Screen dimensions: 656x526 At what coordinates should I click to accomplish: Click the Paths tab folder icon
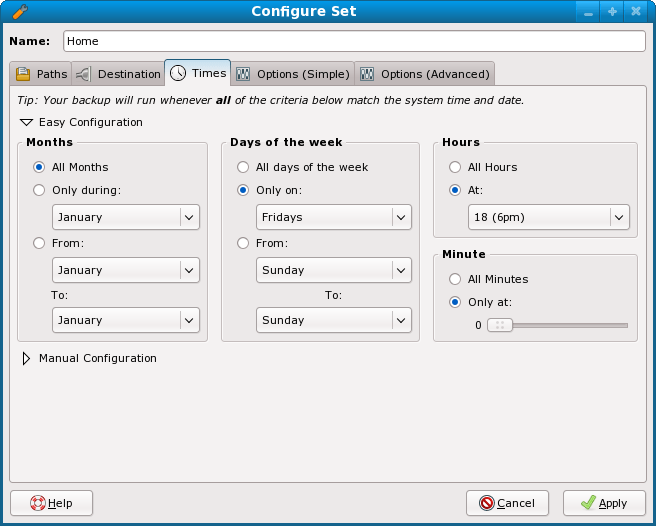(x=23, y=74)
